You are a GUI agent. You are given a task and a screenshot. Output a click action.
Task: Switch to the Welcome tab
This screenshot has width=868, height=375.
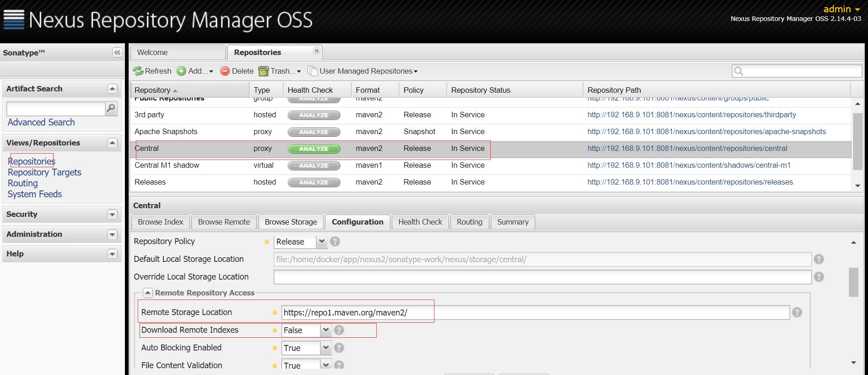pos(153,53)
